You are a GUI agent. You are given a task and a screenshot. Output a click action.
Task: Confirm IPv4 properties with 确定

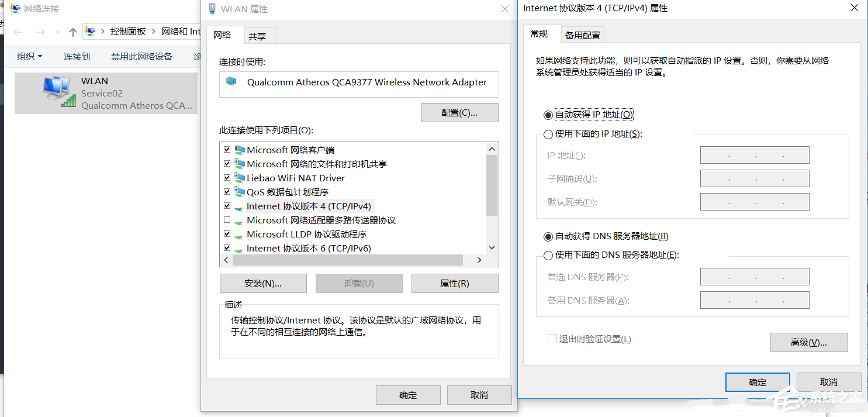[758, 382]
